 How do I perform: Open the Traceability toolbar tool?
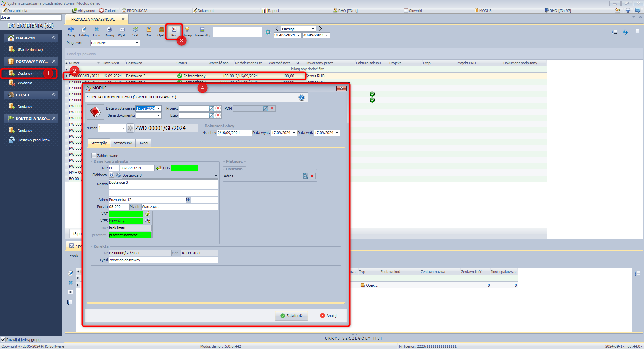point(202,31)
